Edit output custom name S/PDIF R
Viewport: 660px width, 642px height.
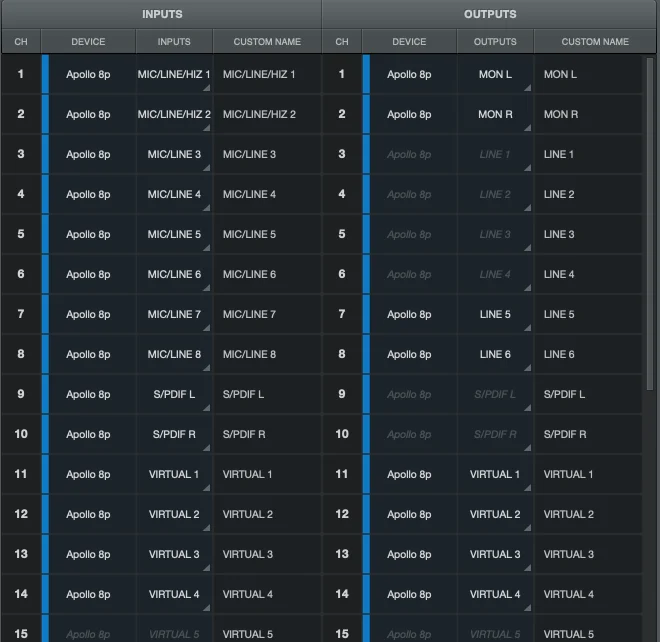pos(588,434)
